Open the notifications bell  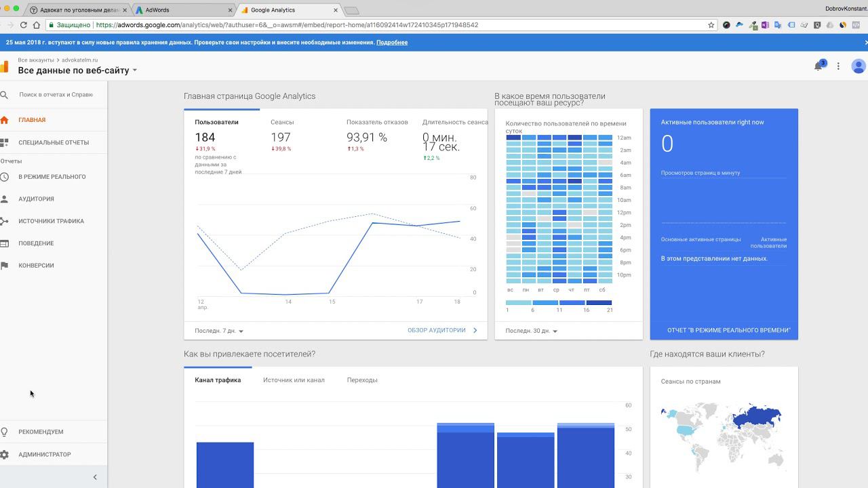click(x=818, y=66)
